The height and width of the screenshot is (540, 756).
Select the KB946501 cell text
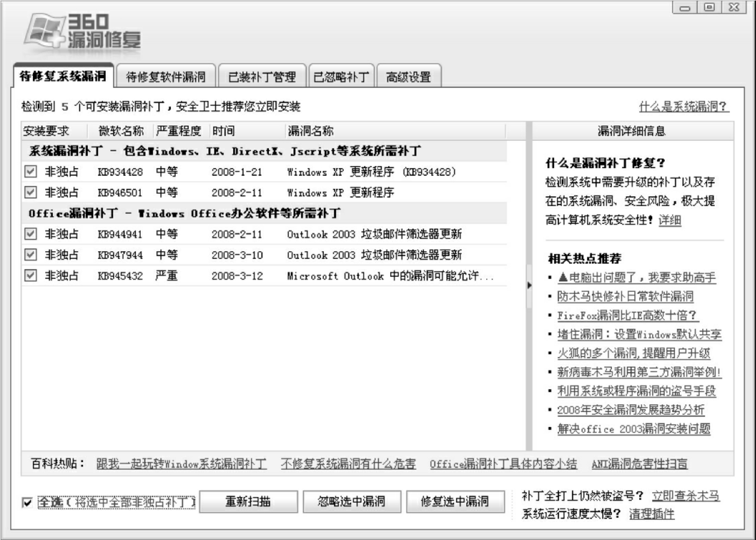(x=120, y=193)
